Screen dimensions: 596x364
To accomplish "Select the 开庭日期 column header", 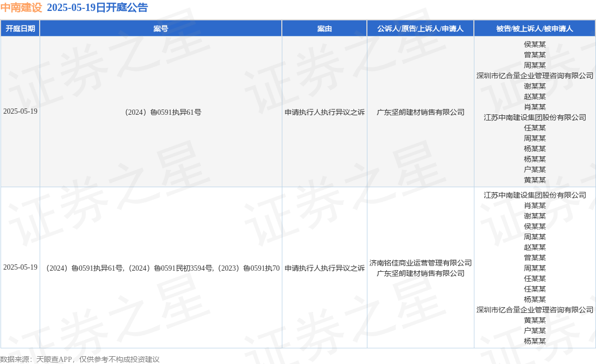I will [x=20, y=29].
